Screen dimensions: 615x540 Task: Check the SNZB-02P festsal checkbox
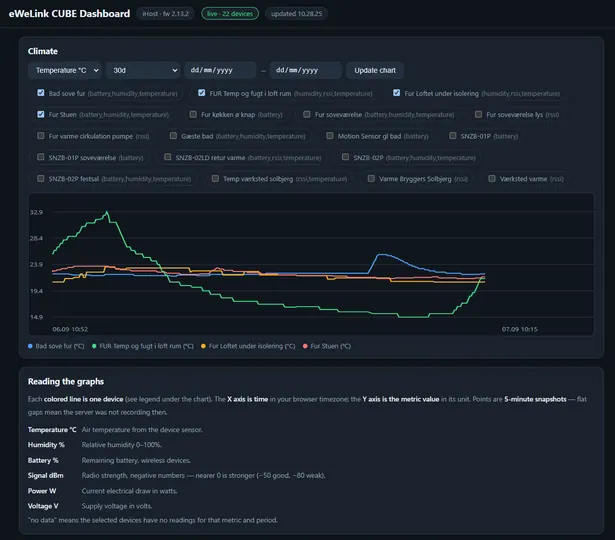pyautogui.click(x=41, y=178)
